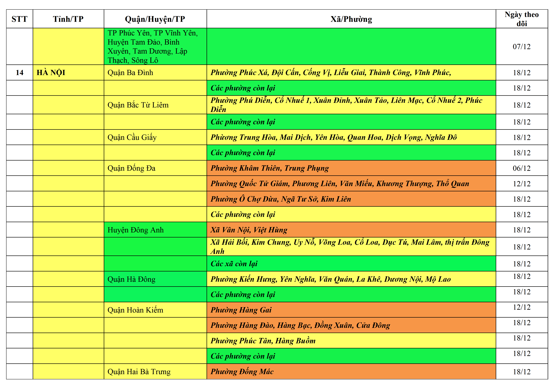Click the Quận/Huyện/TP column header
The image size is (554, 392).
(x=155, y=19)
